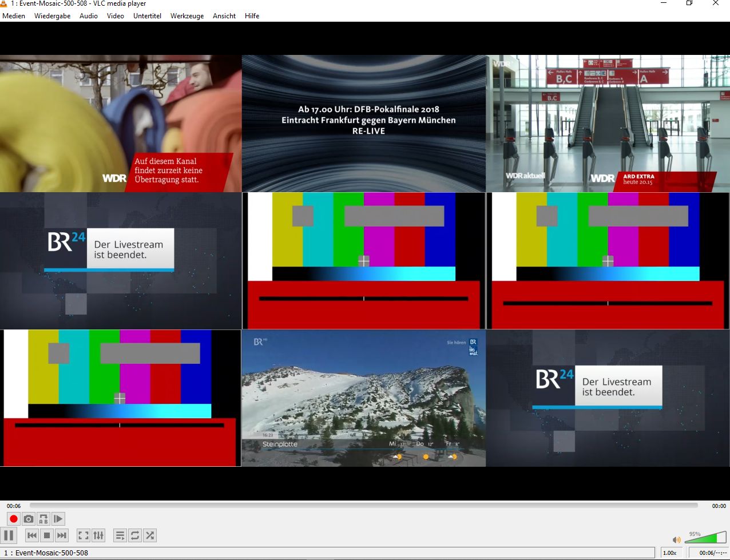Click the 00:06/--:-- status time

pos(709,553)
